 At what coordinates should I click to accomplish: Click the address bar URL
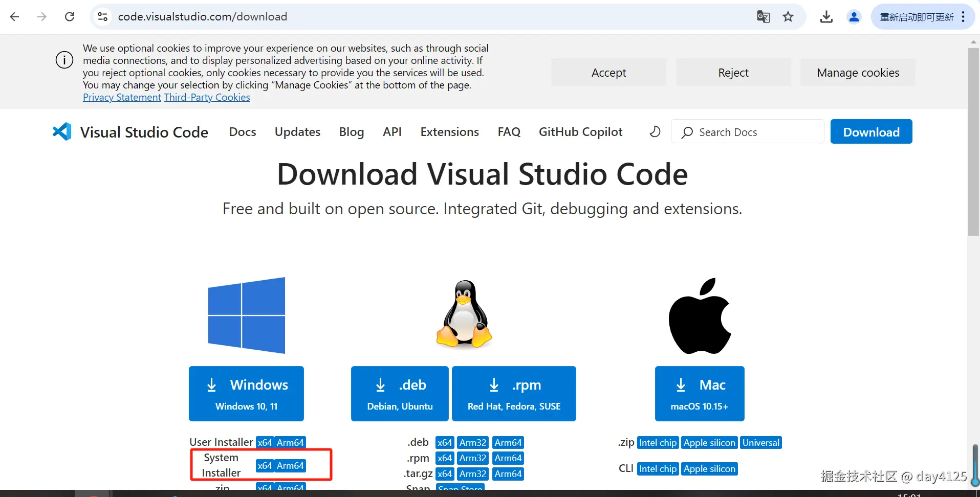coord(203,17)
